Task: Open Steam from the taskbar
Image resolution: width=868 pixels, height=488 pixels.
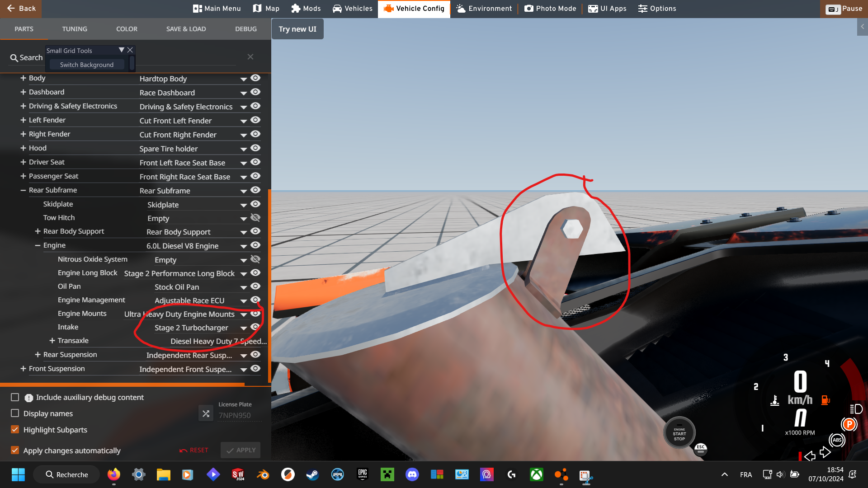Action: (x=312, y=474)
